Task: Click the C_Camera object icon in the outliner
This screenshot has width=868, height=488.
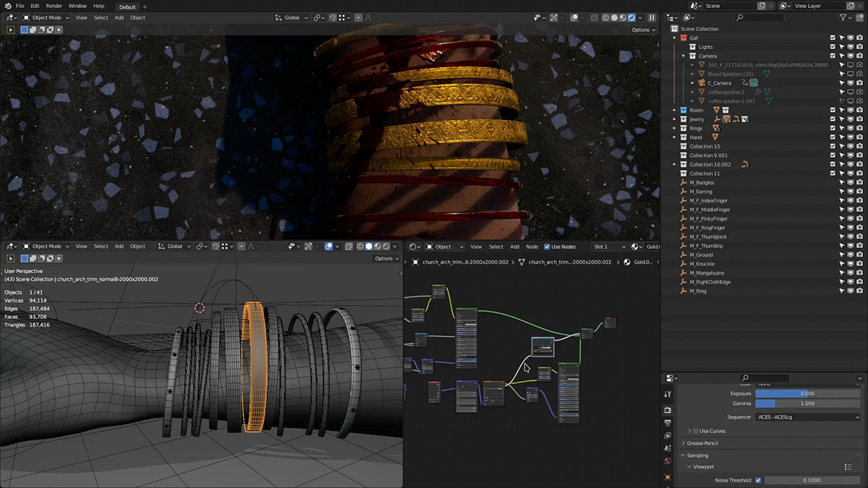Action: click(x=701, y=83)
